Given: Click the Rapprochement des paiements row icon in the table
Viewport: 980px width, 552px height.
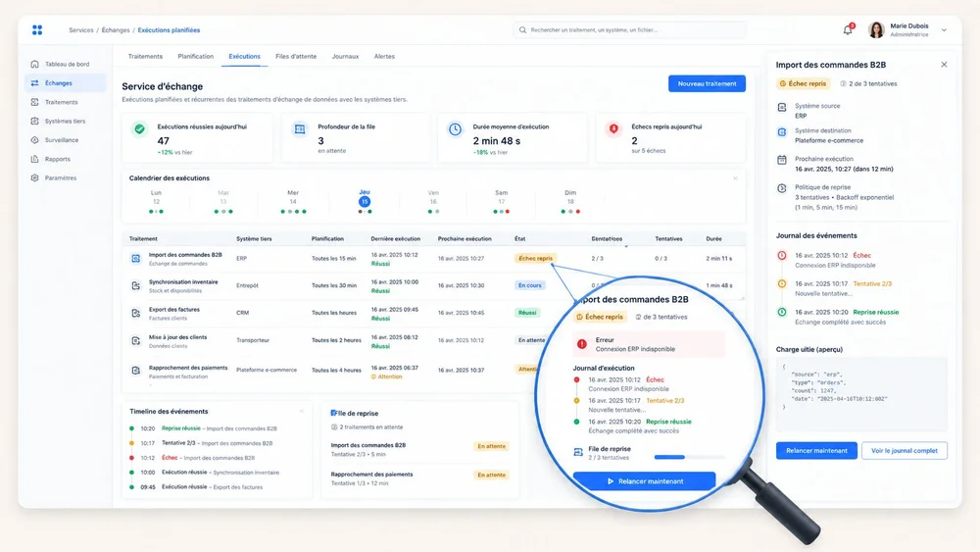Looking at the screenshot, I should click(135, 370).
